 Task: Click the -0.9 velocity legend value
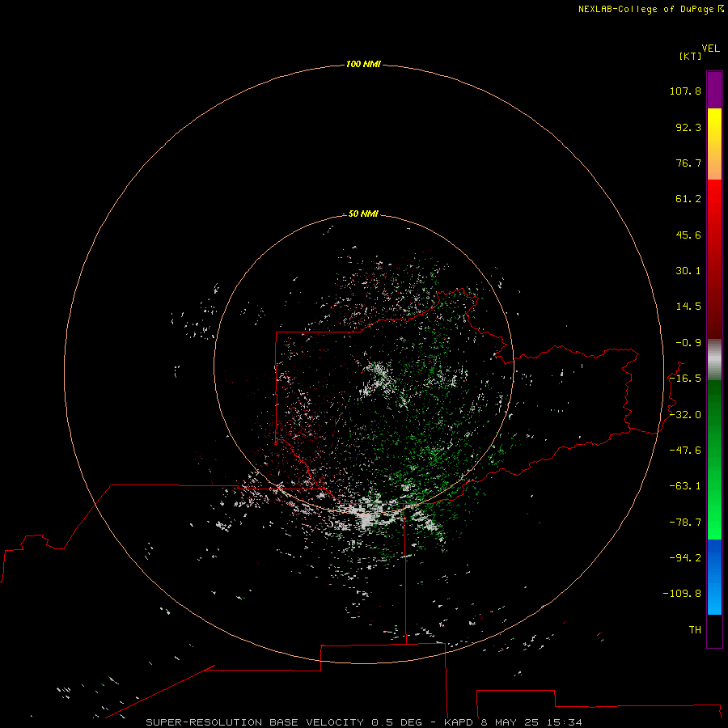688,343
